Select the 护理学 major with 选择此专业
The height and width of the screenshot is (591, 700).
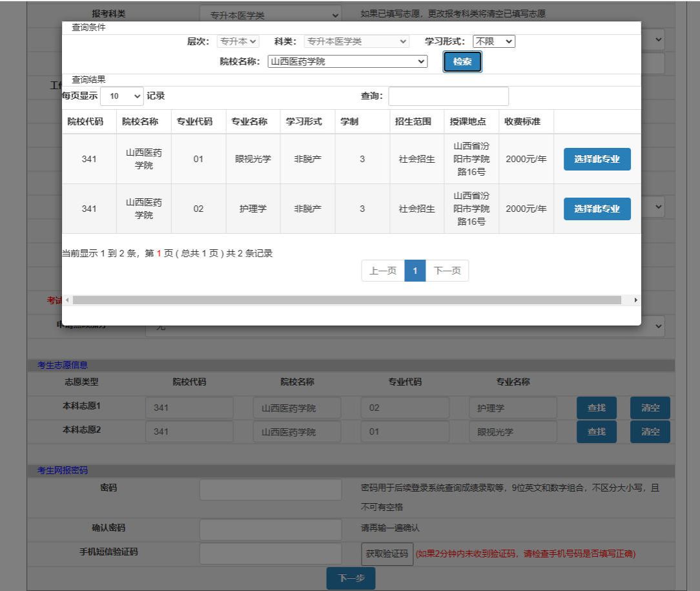coord(597,209)
